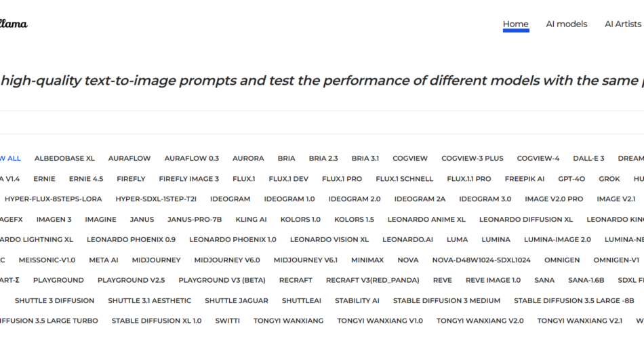Filter by Janus-Pro-7B model
This screenshot has width=644, height=362.
[195, 220]
